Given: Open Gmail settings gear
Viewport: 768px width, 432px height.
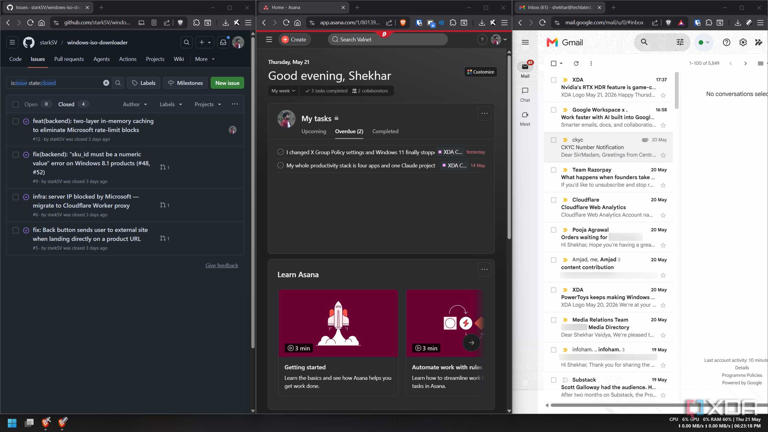Looking at the screenshot, I should tap(743, 43).
